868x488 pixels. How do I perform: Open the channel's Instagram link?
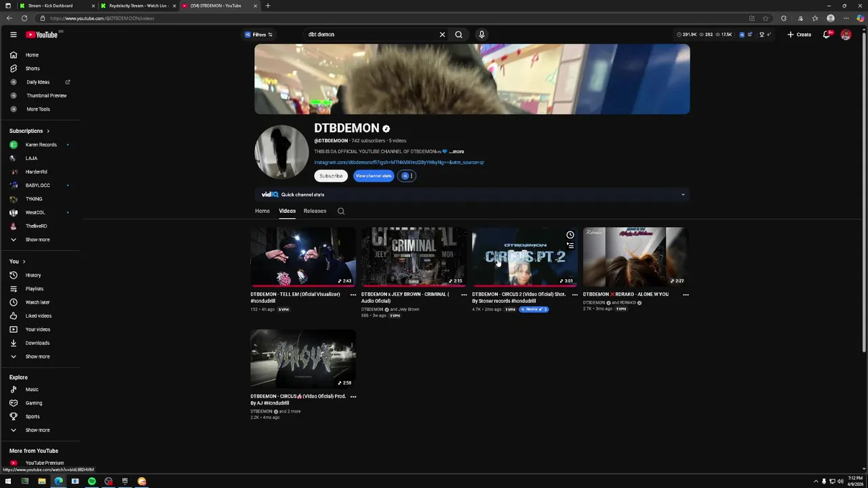click(399, 163)
